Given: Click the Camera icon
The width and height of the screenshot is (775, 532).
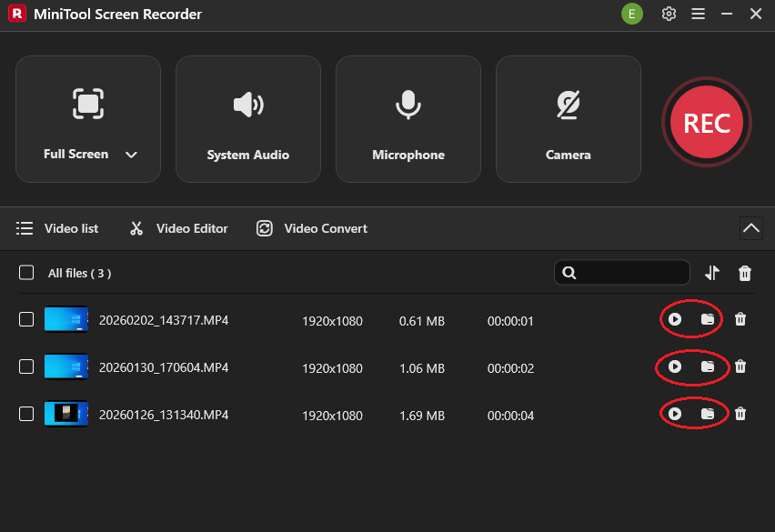Looking at the screenshot, I should click(x=568, y=104).
